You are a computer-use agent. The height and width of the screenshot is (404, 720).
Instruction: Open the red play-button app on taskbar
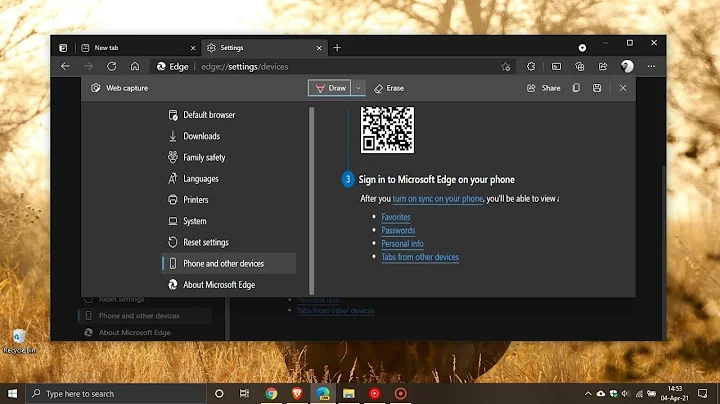[x=375, y=393]
